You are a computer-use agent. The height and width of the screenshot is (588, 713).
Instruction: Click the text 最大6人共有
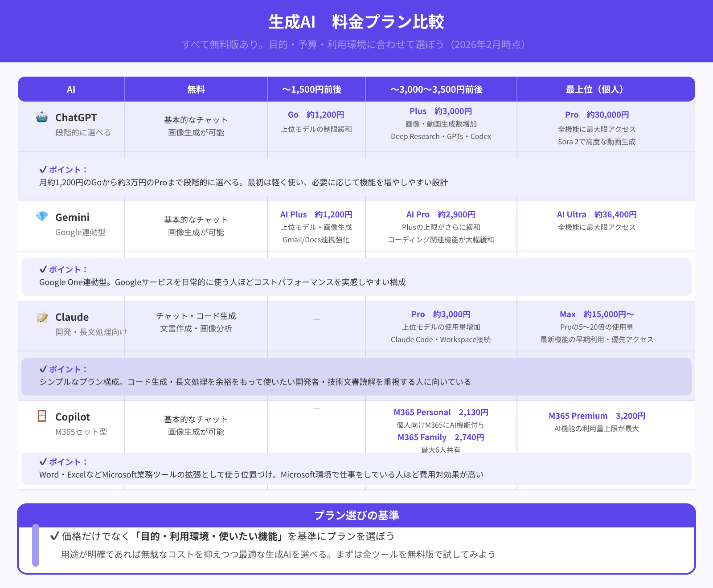click(441, 449)
